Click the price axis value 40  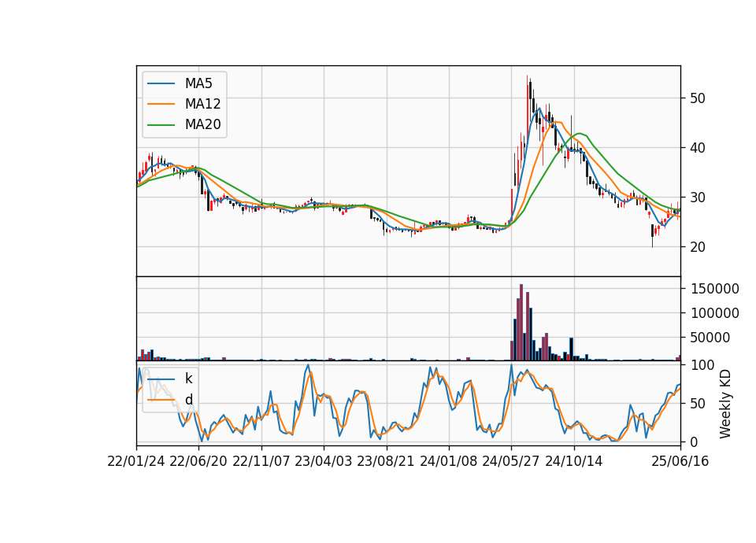698,148
